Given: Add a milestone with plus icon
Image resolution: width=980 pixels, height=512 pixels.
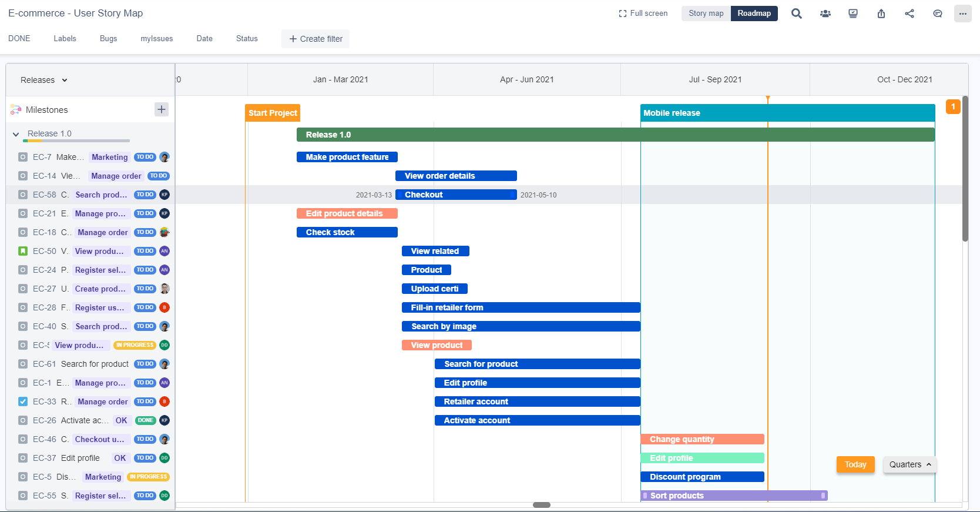Looking at the screenshot, I should coord(162,109).
